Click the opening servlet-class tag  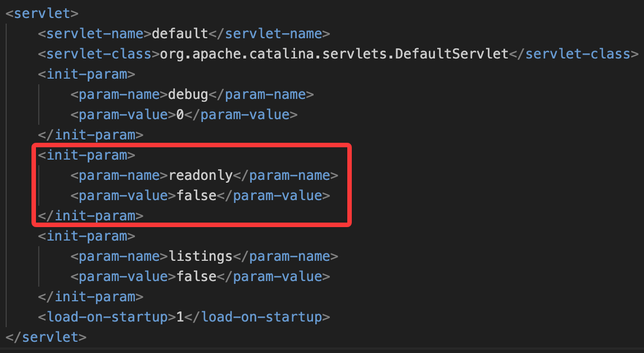coord(99,54)
